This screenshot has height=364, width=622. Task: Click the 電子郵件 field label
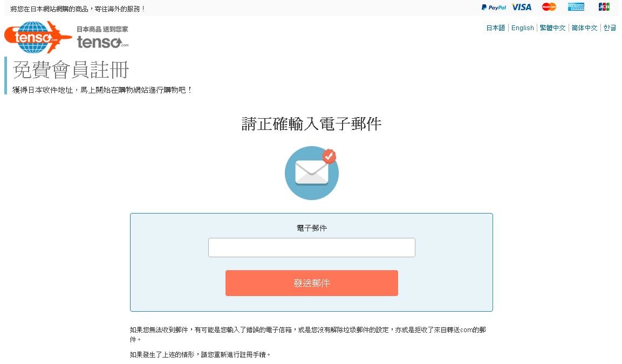tap(312, 228)
